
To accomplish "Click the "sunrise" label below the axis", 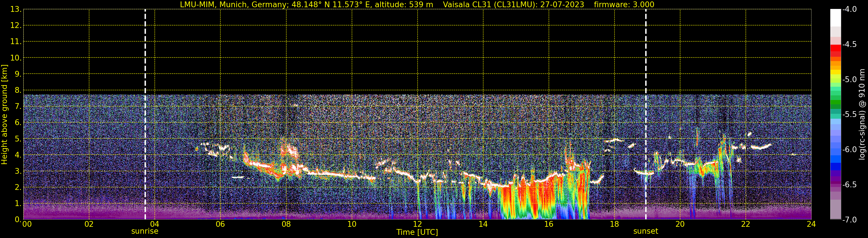I will click(145, 231).
